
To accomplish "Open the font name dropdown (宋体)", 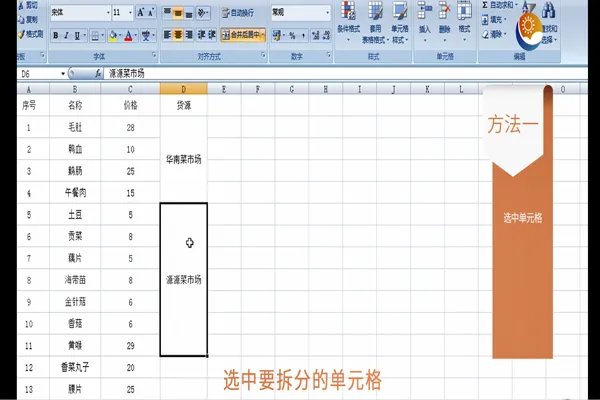I will [x=108, y=13].
